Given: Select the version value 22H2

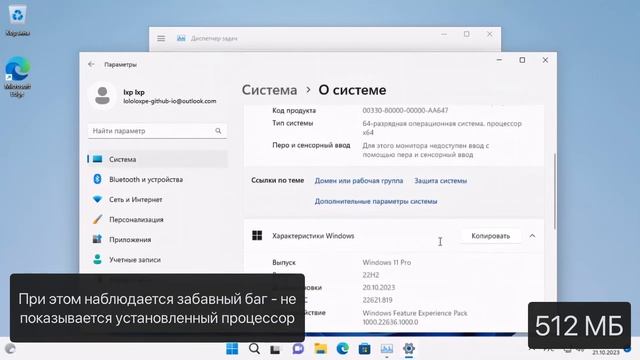Looking at the screenshot, I should pos(371,275).
